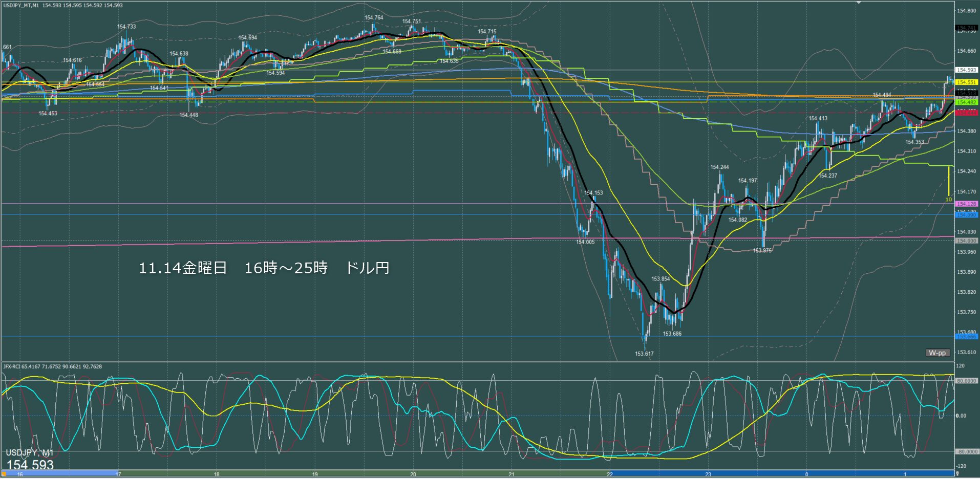Viewport: 980px width, 479px height.
Task: Click the 80.0000 RCI level label
Action: click(x=966, y=381)
